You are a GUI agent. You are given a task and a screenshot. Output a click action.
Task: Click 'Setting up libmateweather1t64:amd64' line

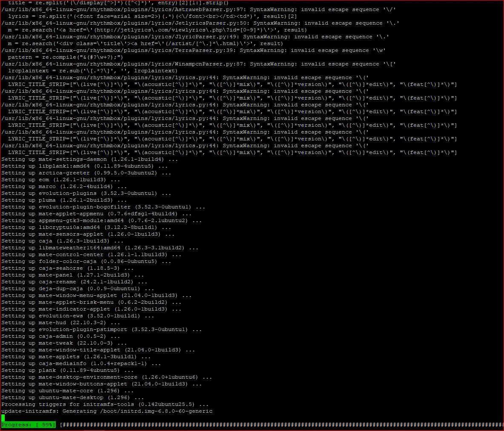[100, 248]
